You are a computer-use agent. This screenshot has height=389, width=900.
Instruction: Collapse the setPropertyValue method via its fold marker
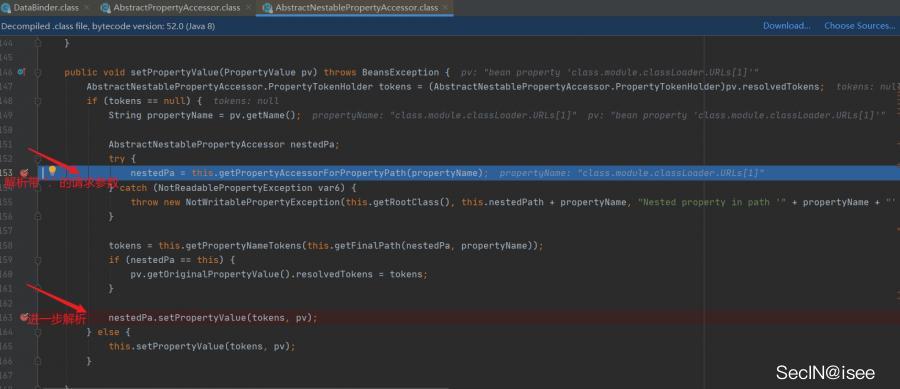(38, 72)
